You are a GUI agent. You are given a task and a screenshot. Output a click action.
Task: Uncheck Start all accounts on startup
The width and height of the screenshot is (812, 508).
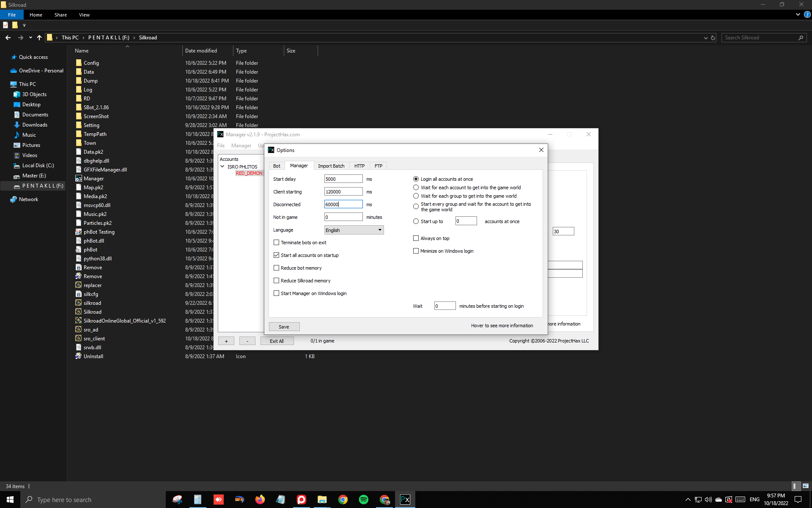tap(277, 255)
